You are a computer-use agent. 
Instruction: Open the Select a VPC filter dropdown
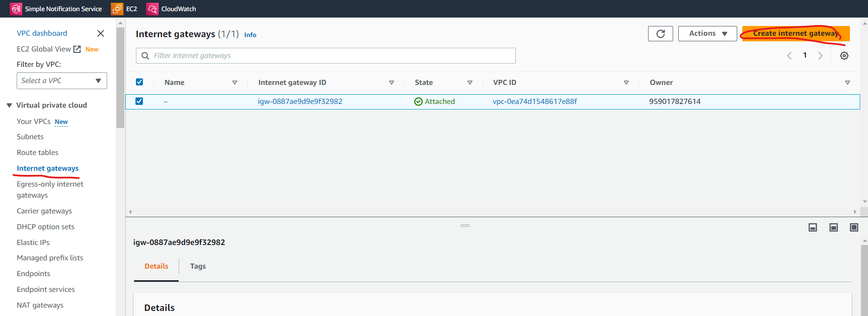(62, 81)
